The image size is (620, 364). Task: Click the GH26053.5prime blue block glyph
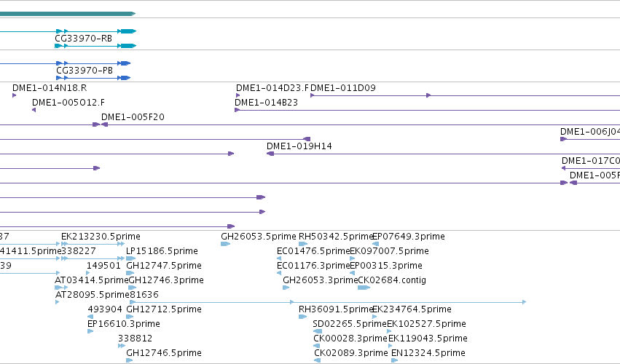(x=225, y=244)
